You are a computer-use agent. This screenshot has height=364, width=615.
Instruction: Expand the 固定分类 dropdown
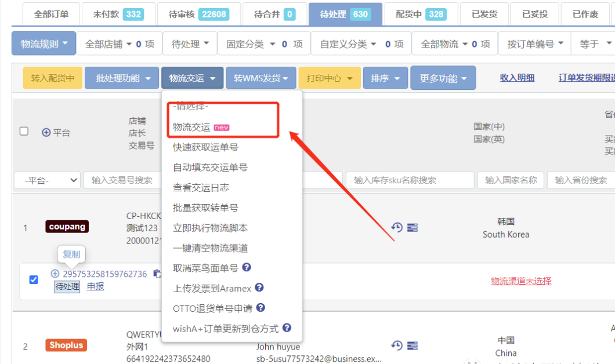coord(264,44)
